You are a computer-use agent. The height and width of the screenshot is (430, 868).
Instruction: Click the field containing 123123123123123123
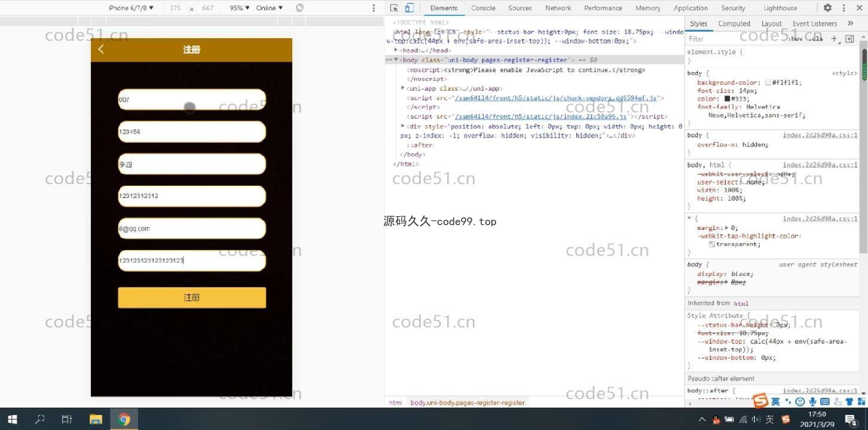point(192,260)
